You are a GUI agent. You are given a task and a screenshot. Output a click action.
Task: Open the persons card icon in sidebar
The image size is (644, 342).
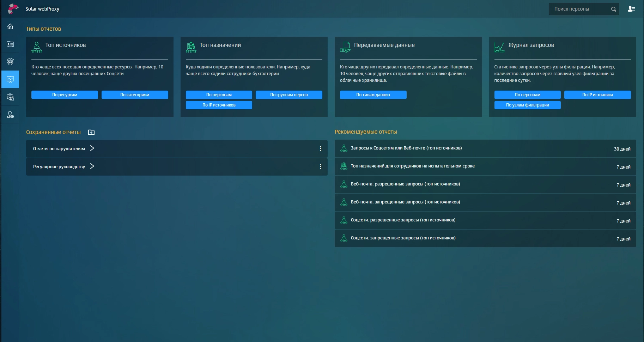[10, 44]
